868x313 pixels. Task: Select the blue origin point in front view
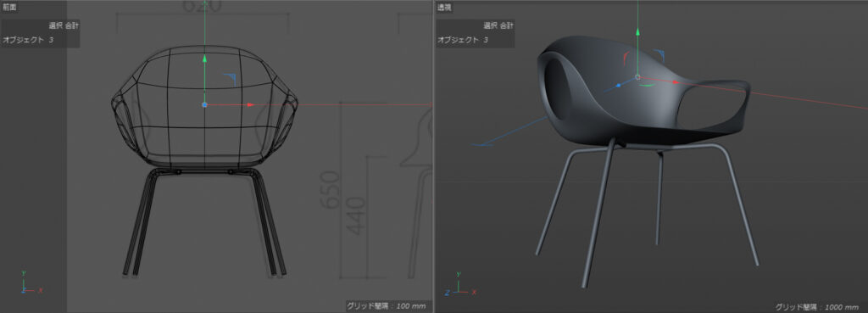click(205, 104)
